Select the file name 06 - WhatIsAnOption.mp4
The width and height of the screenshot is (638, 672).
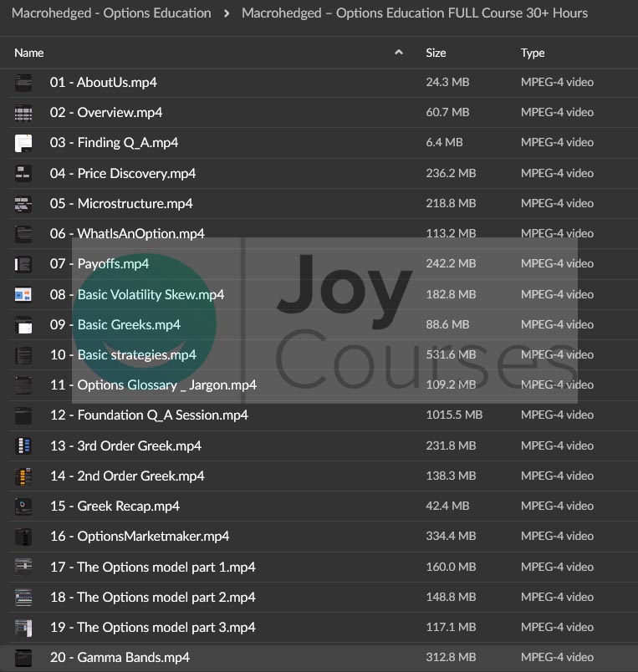(127, 233)
